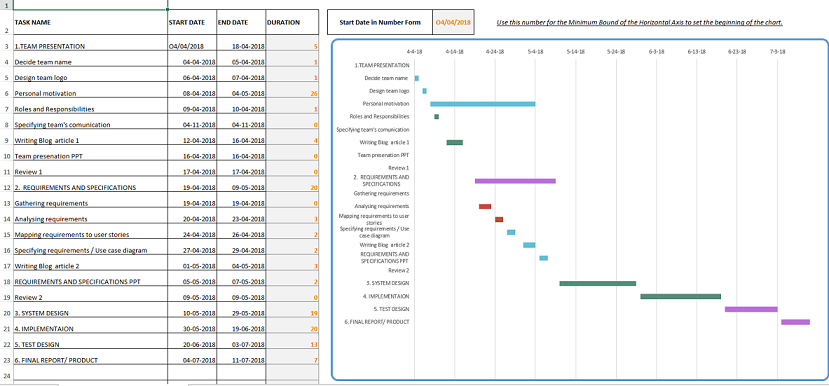Screen dimensions: 829x386
Task: Select the END DATE column header cell
Action: click(241, 23)
